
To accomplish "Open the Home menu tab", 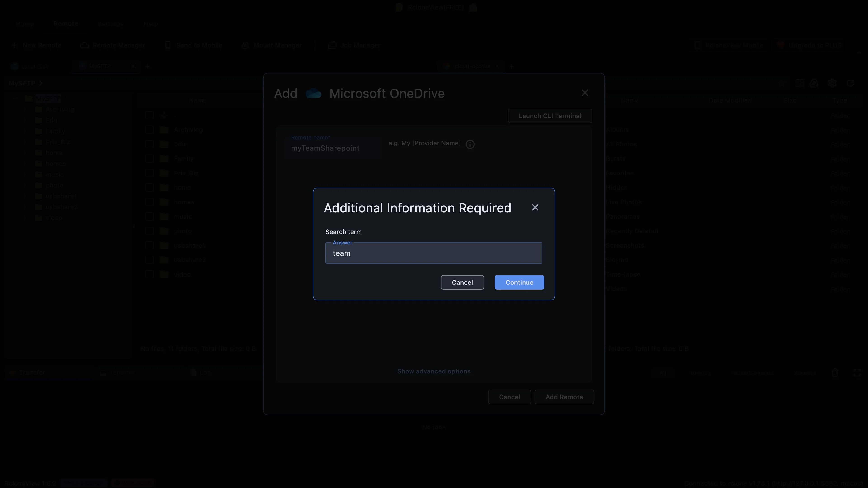I will click(x=25, y=24).
